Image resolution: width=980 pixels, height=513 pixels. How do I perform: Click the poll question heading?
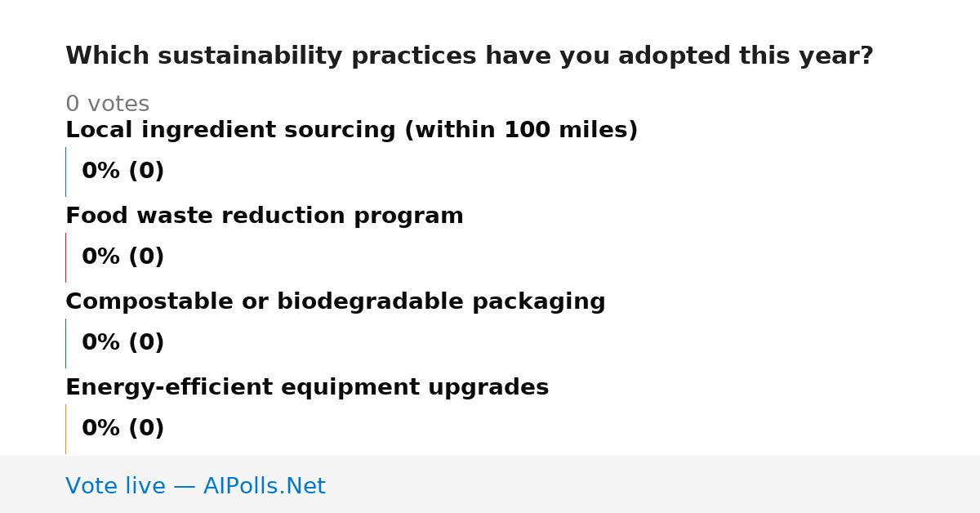click(470, 56)
